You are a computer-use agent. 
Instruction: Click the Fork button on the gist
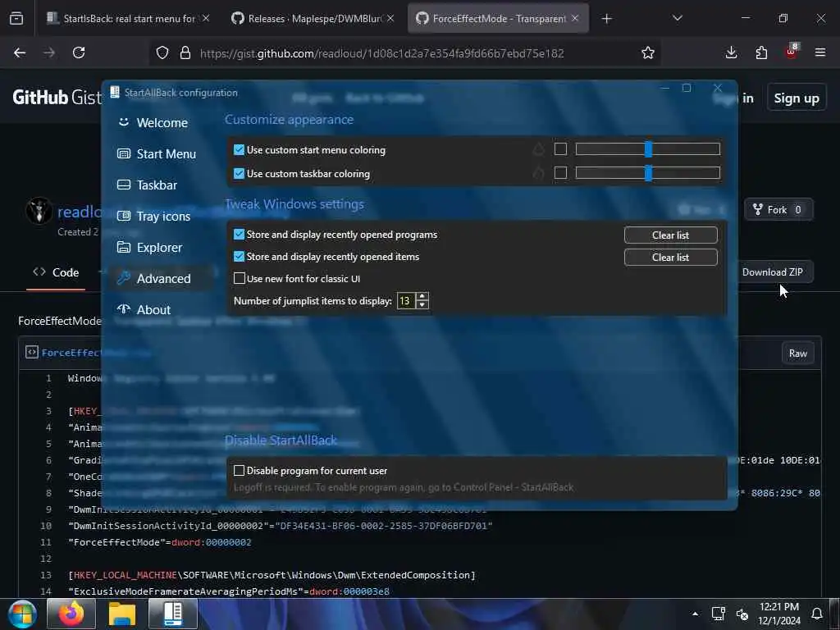pyautogui.click(x=778, y=209)
